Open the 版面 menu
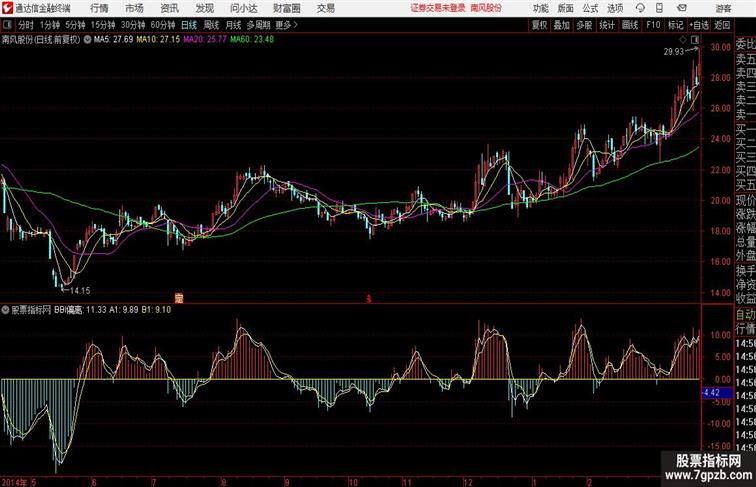 click(566, 8)
